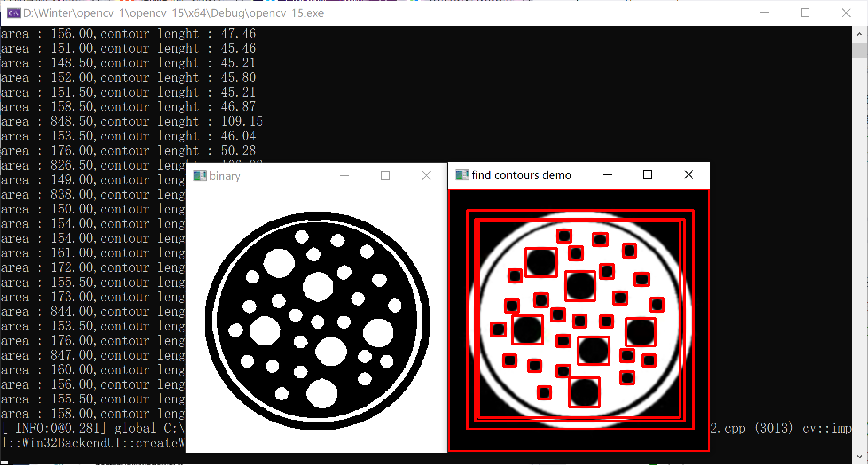Click the line with area 160.00
The image size is (868, 465).
[x=93, y=370]
